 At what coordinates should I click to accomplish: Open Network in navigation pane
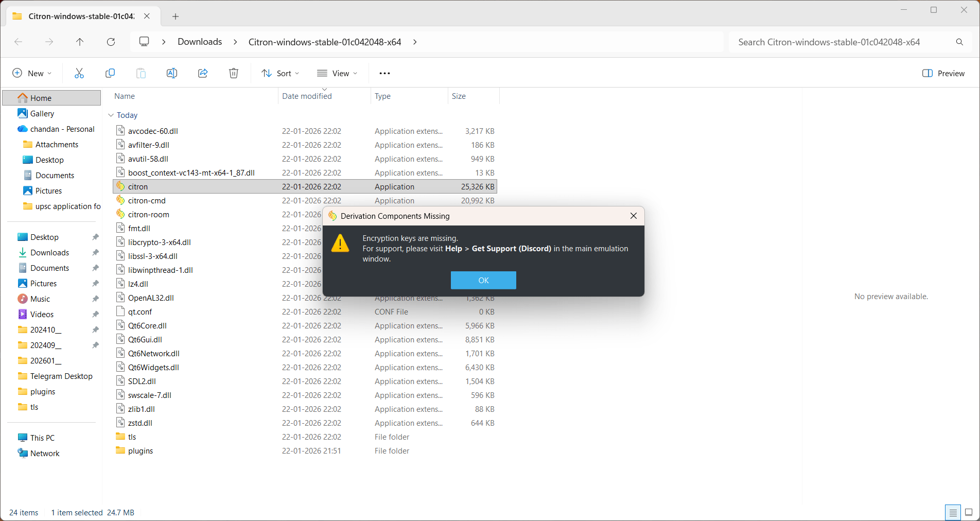[x=39, y=453]
